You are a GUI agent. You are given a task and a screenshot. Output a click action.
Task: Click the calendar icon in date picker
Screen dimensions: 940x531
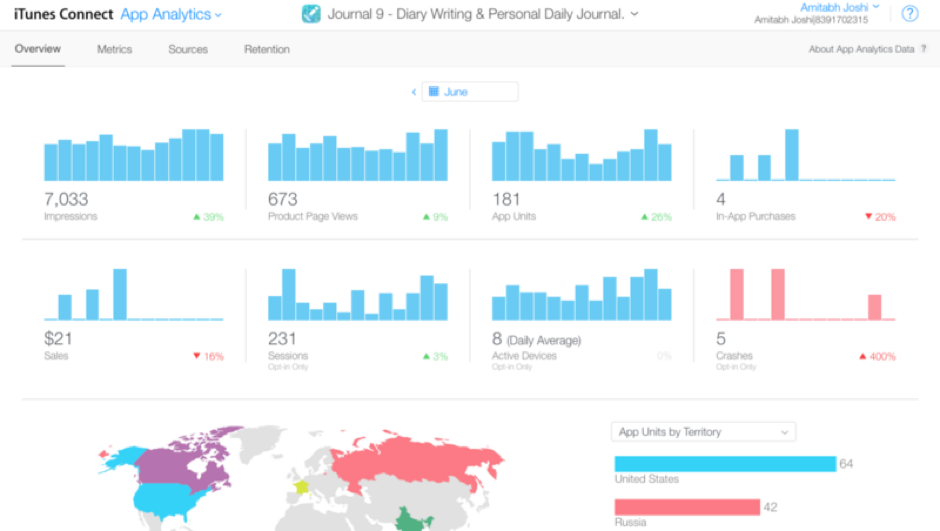click(x=433, y=92)
